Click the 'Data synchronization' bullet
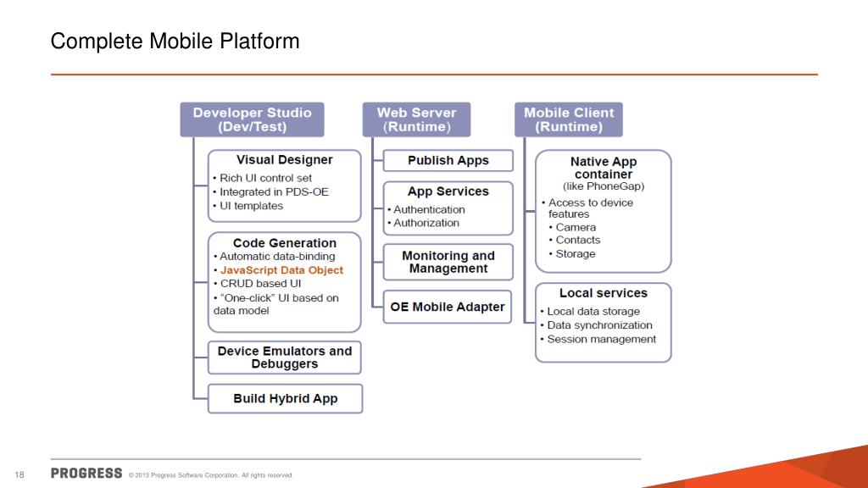This screenshot has height=488, width=868. coord(596,325)
